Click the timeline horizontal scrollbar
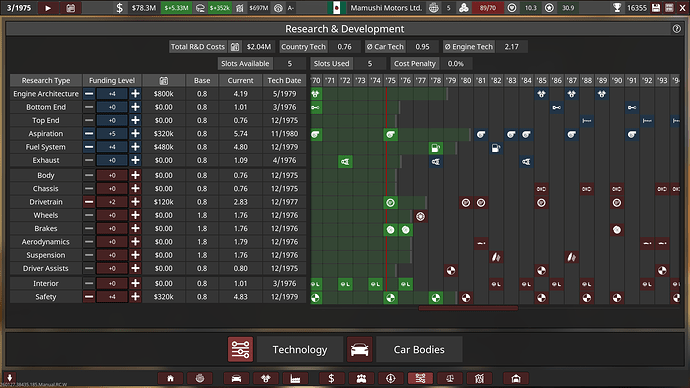 [x=468, y=308]
